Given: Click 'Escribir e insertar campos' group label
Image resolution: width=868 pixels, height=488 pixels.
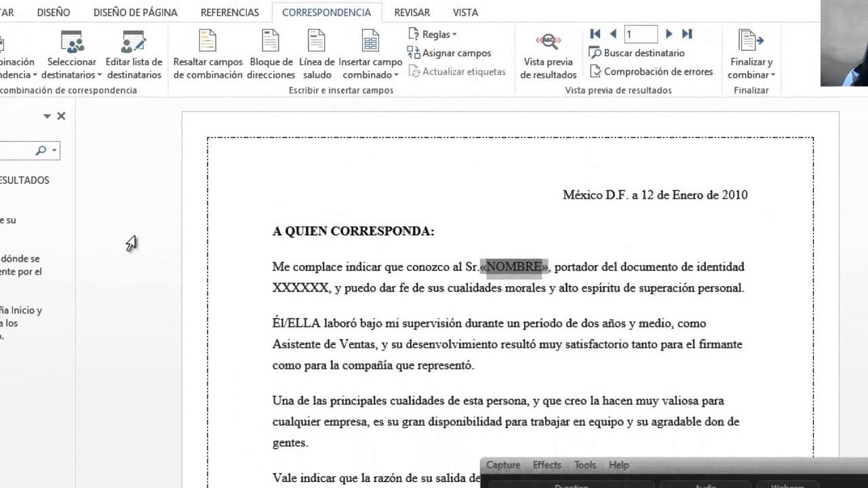Looking at the screenshot, I should coord(341,90).
